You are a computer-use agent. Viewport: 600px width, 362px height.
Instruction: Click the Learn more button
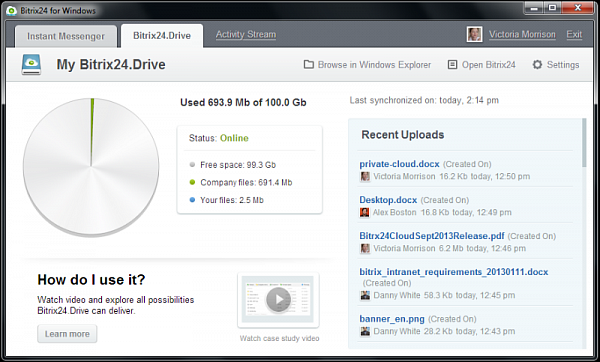click(67, 334)
